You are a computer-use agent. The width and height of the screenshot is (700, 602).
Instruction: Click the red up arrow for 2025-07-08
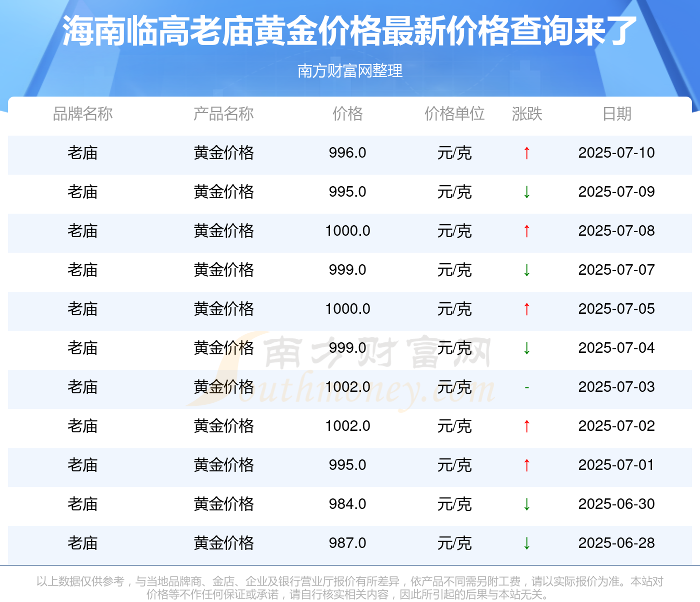pos(526,231)
